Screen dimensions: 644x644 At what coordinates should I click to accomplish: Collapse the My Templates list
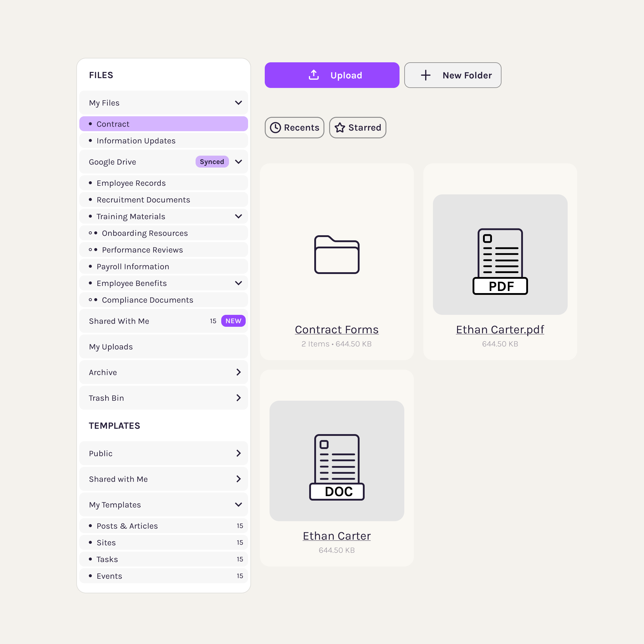pos(238,504)
